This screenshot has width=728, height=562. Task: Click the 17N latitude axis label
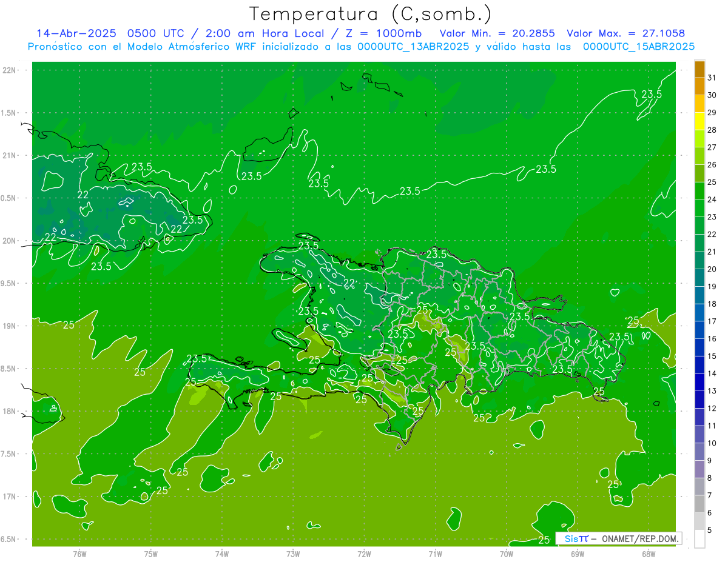[x=9, y=497]
